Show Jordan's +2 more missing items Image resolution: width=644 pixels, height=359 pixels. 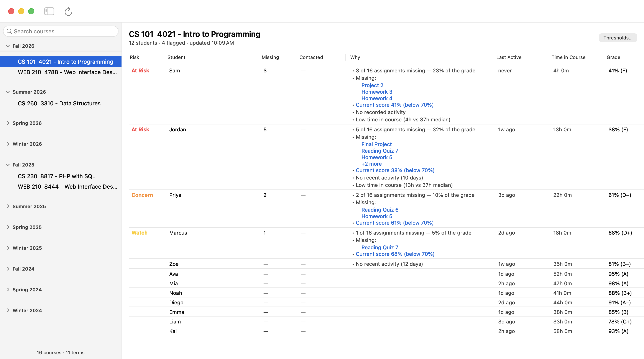pos(371,164)
